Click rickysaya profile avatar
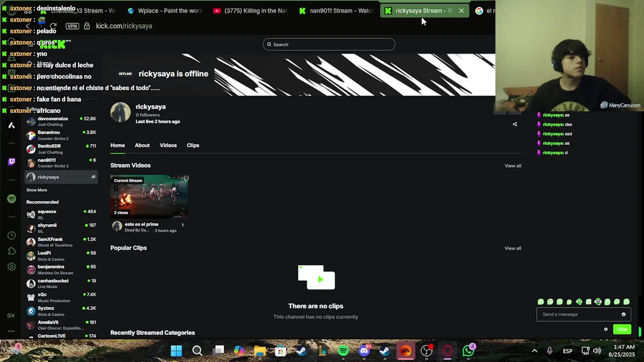The height and width of the screenshot is (362, 644). pos(120,113)
